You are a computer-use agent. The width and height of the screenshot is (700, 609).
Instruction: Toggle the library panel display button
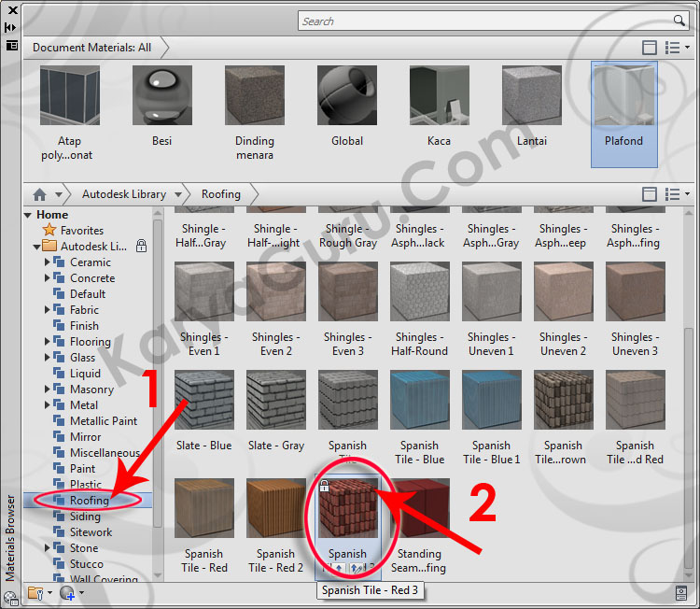click(x=650, y=194)
